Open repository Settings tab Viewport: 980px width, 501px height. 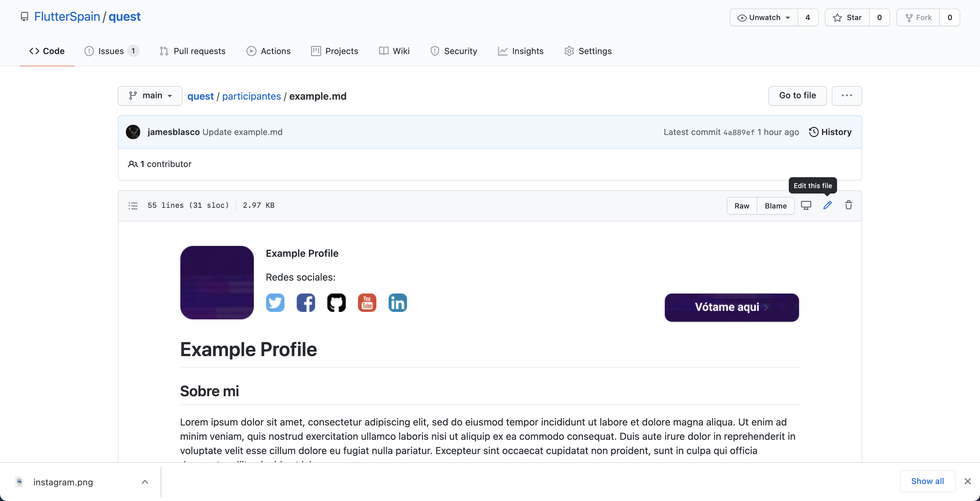(588, 51)
